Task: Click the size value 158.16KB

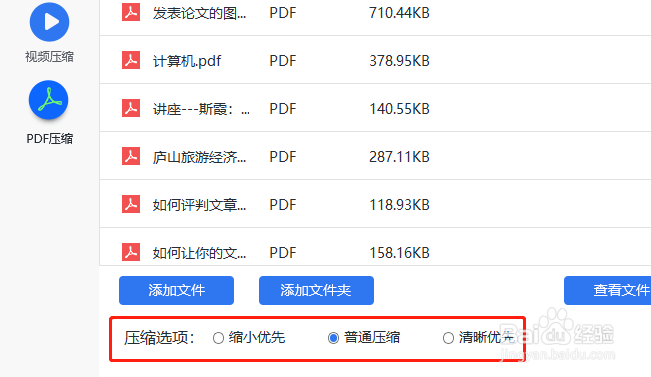Action: coord(399,252)
